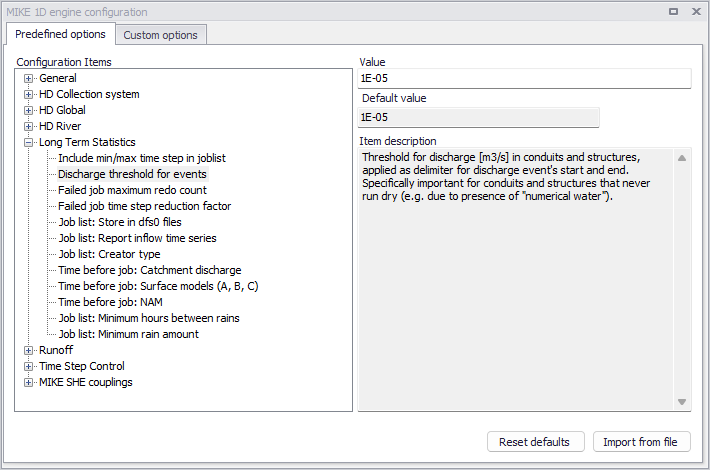Expand the Time Step Control node

tap(29, 366)
